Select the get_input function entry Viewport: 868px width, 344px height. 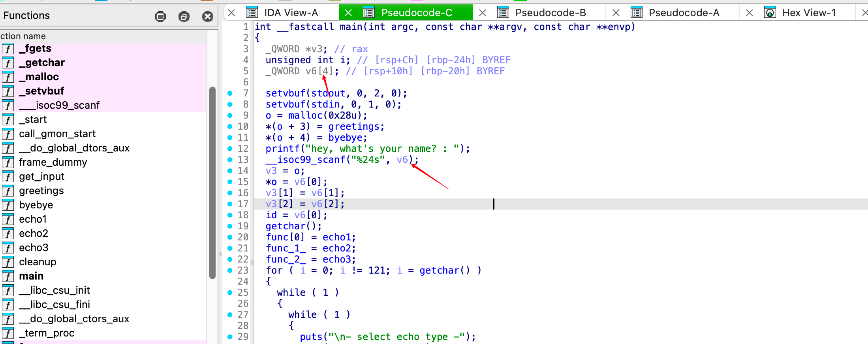coord(41,176)
